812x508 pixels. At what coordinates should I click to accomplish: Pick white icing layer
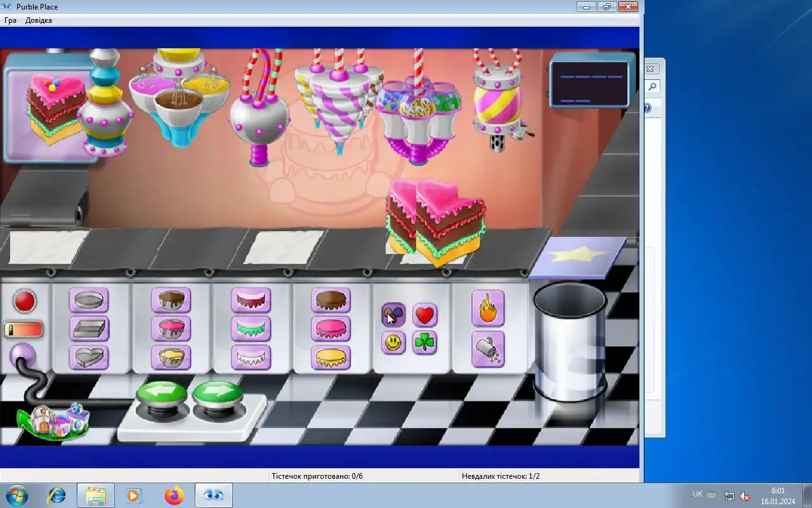click(251, 357)
